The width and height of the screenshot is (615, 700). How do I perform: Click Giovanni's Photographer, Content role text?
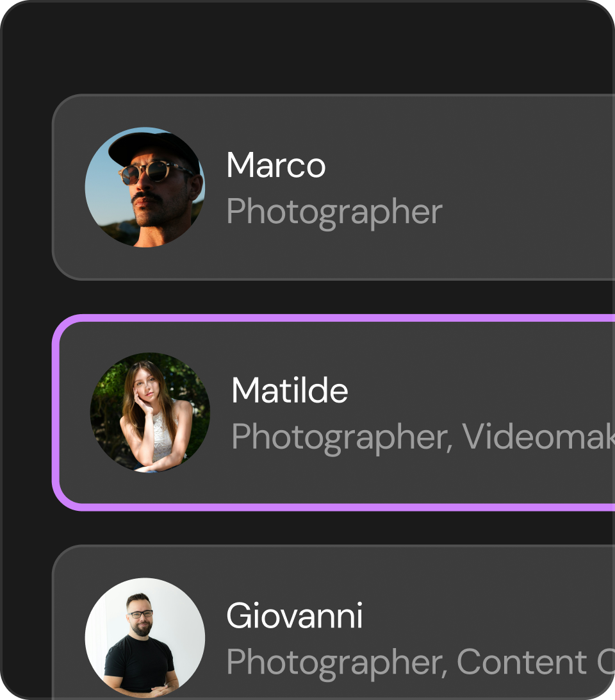pyautogui.click(x=420, y=663)
